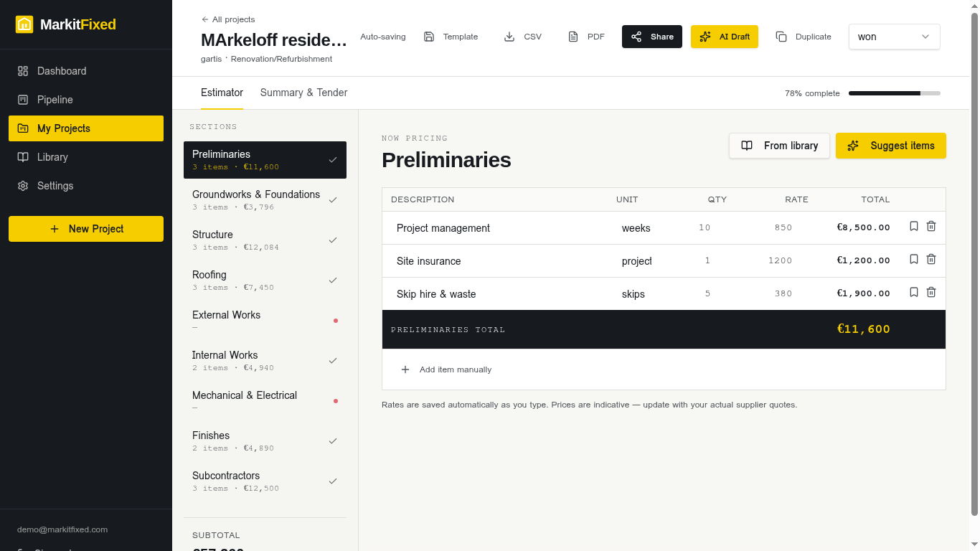
Task: Click the MarkitFixed house logo icon
Action: pyautogui.click(x=24, y=24)
